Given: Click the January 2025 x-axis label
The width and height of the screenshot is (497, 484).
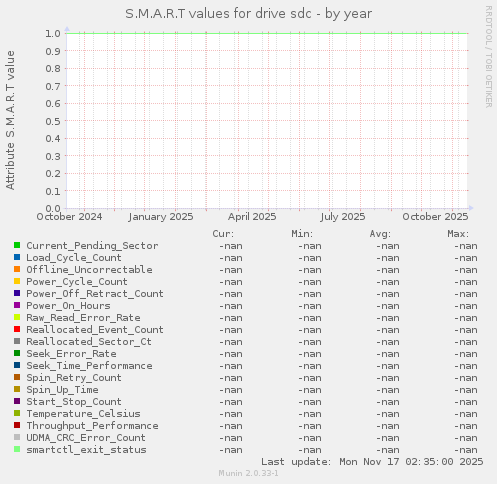Looking at the screenshot, I should click(161, 217).
